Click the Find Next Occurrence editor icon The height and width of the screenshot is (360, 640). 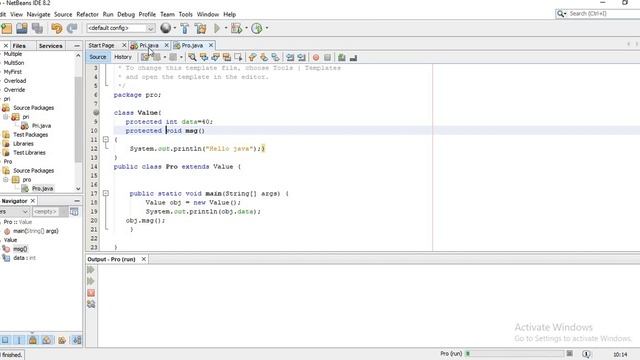(215, 58)
